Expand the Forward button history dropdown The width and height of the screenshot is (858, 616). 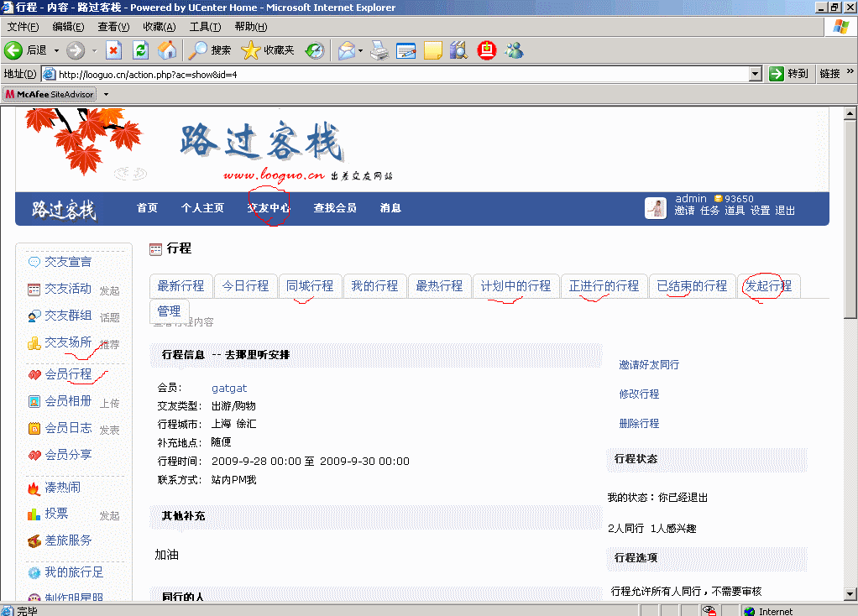[94, 50]
